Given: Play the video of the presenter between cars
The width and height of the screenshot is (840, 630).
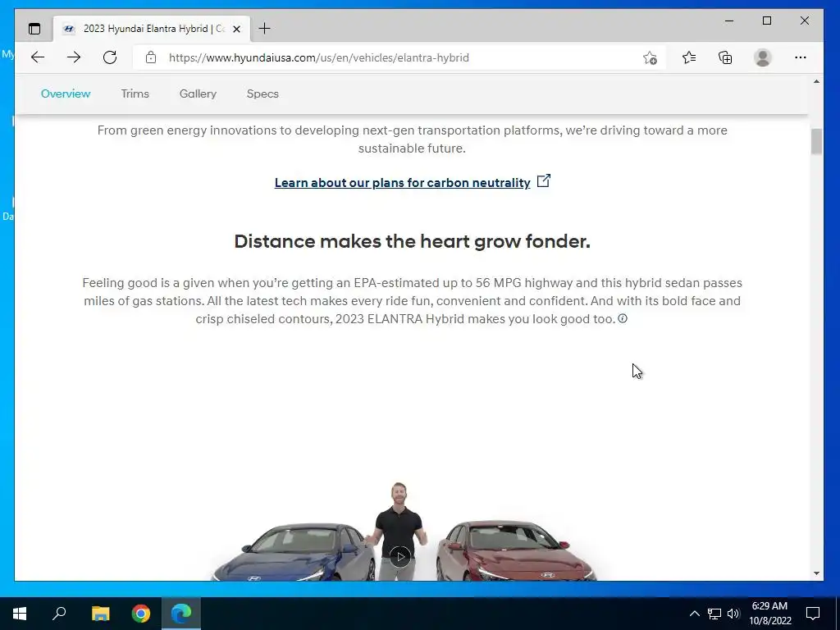Looking at the screenshot, I should [x=400, y=557].
